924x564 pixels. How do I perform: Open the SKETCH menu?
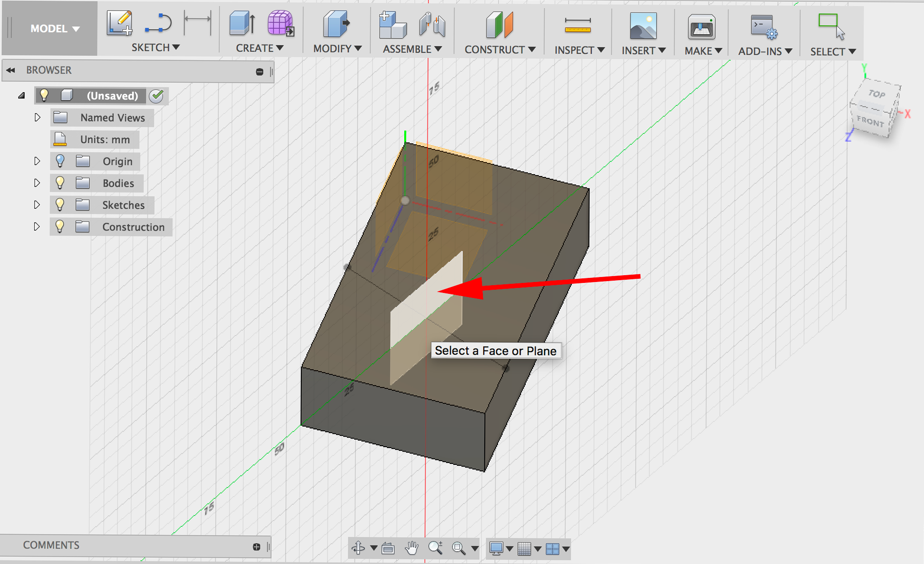point(156,47)
